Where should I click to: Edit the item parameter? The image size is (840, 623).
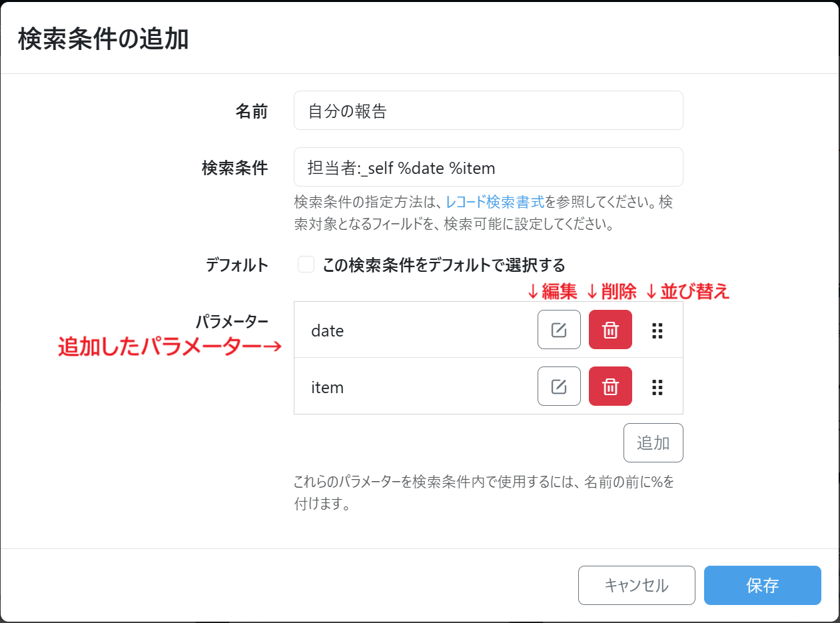pyautogui.click(x=559, y=386)
